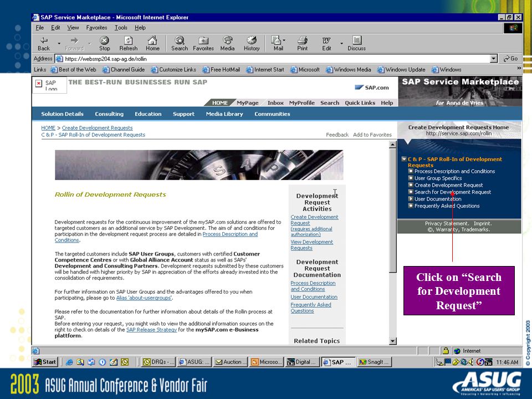This screenshot has width=532, height=399.
Task: Expand the Links bar overflow chevron
Action: 519,69
